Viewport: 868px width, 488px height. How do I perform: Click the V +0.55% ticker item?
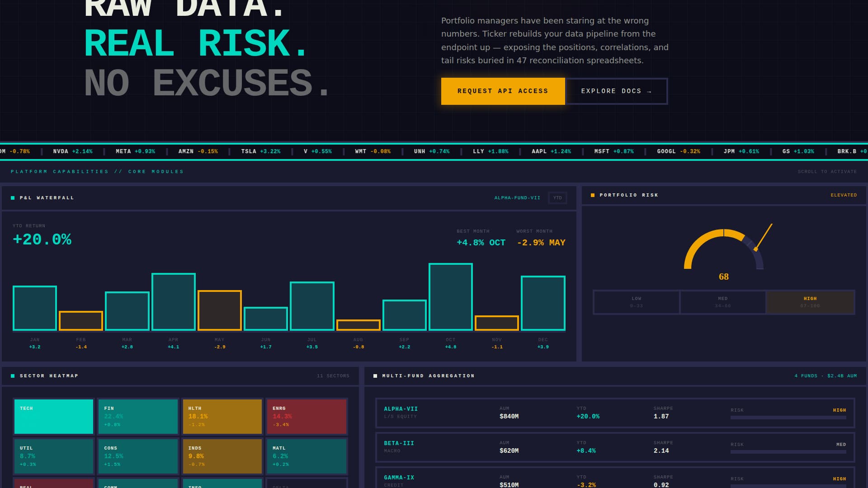click(318, 151)
